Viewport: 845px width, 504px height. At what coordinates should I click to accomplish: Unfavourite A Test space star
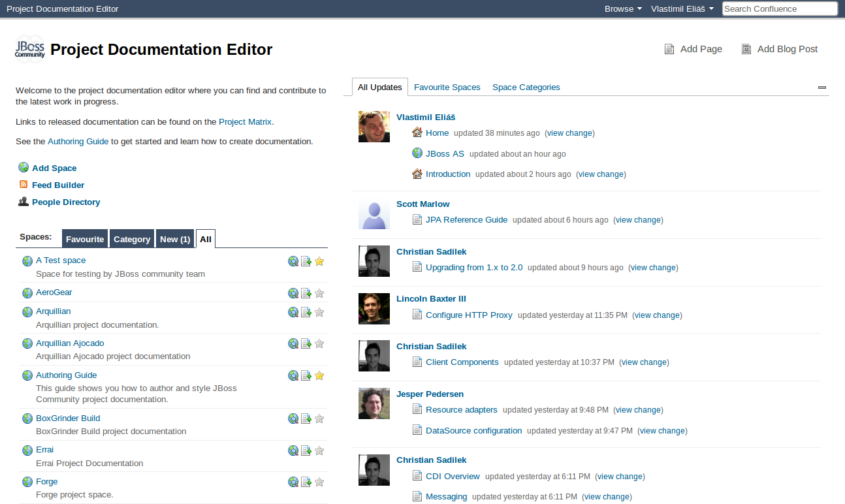[x=319, y=261]
